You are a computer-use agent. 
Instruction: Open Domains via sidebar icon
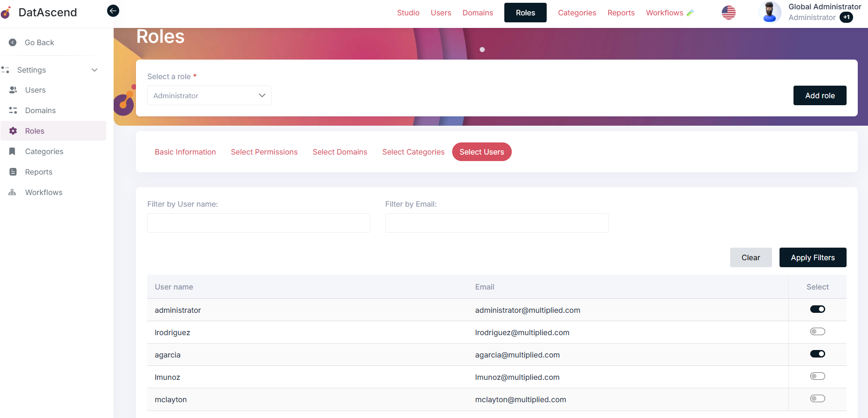click(13, 110)
